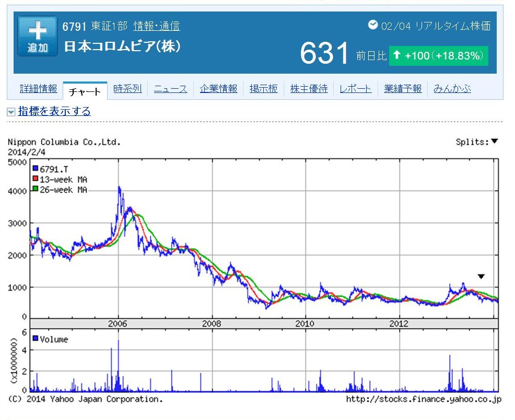
Task: Click the +100（+18.83%） change badge
Action: pyautogui.click(x=438, y=55)
